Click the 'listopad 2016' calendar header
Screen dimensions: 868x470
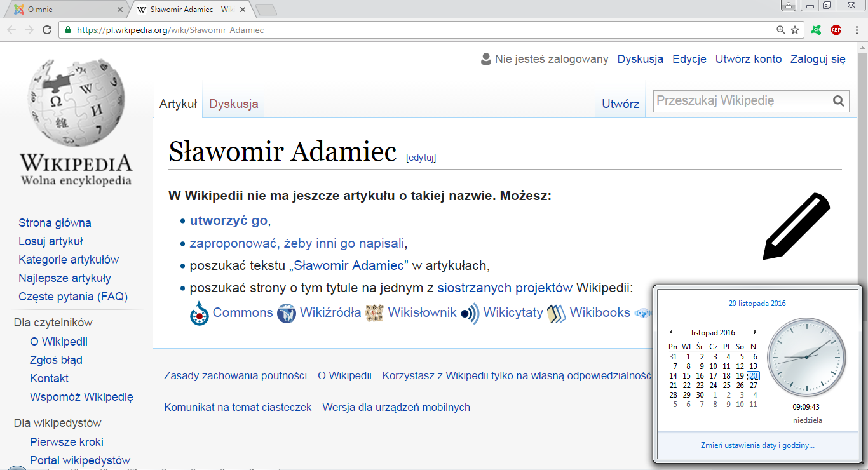pyautogui.click(x=713, y=333)
